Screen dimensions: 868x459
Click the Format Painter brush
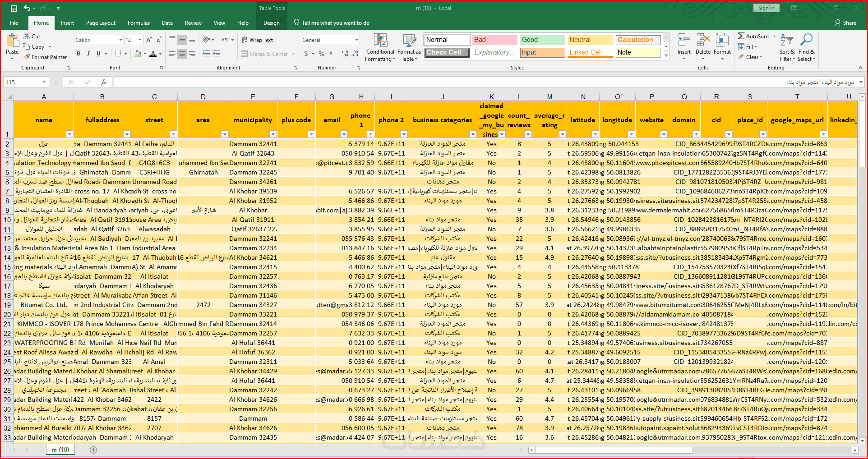pos(28,57)
